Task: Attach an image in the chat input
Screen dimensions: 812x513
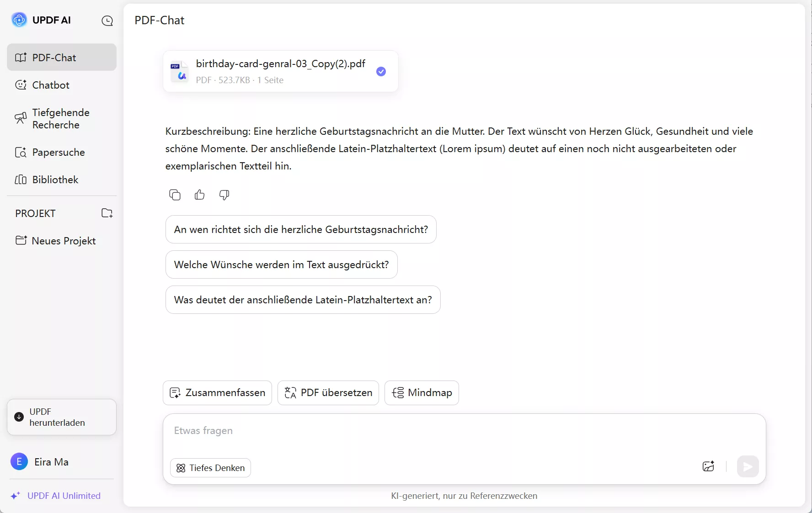Action: [709, 466]
